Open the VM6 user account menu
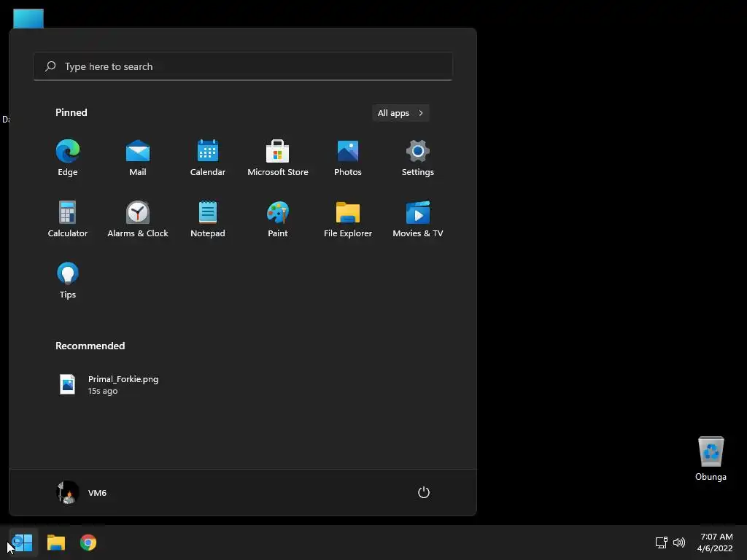 click(82, 492)
